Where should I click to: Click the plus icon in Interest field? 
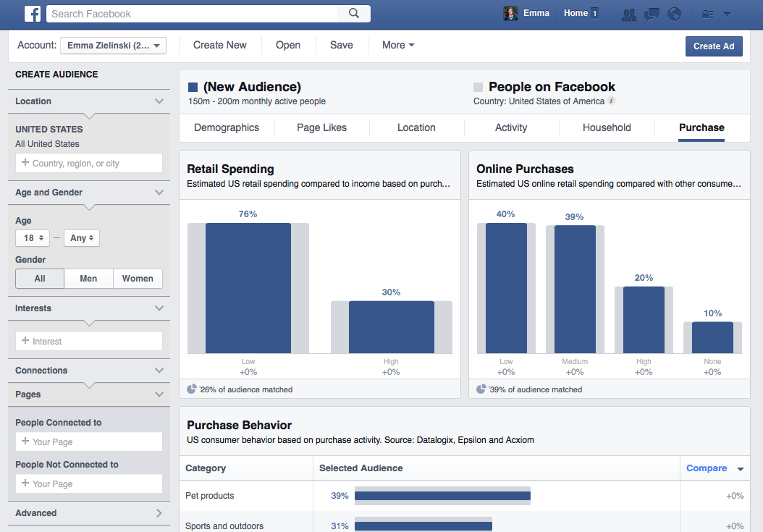pyautogui.click(x=25, y=340)
